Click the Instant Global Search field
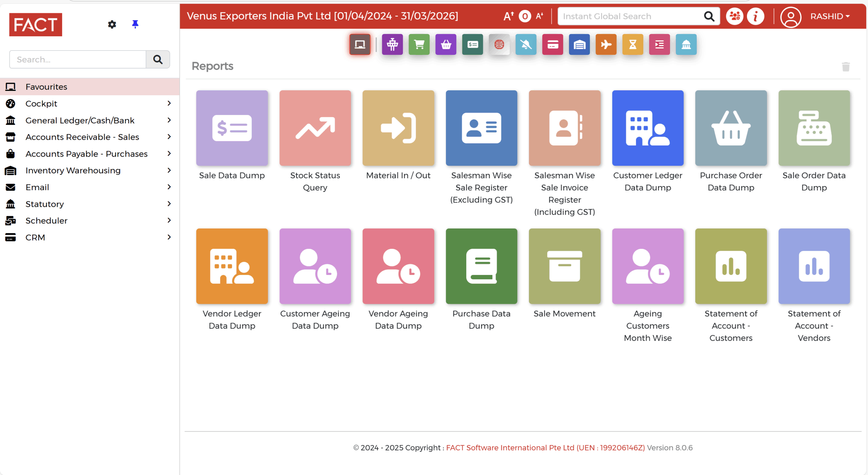 pos(629,16)
